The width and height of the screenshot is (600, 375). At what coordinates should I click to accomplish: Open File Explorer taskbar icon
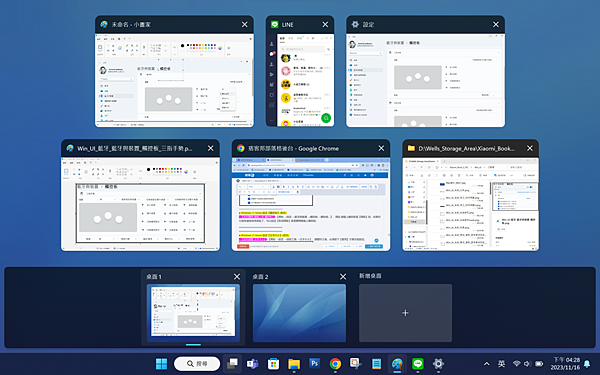pyautogui.click(x=294, y=364)
